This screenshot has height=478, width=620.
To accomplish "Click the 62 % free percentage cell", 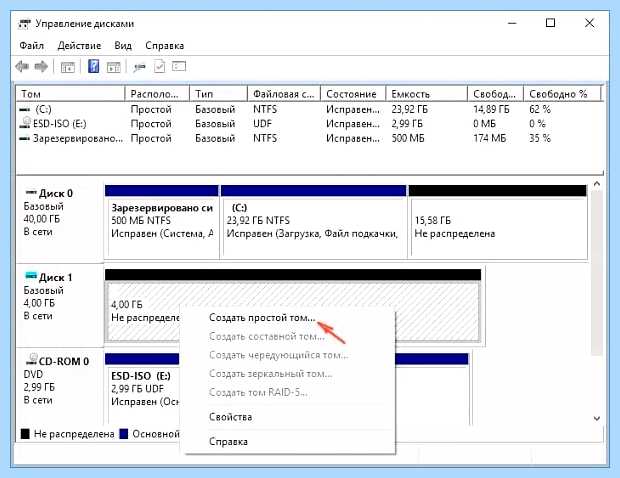I will pyautogui.click(x=540, y=110).
